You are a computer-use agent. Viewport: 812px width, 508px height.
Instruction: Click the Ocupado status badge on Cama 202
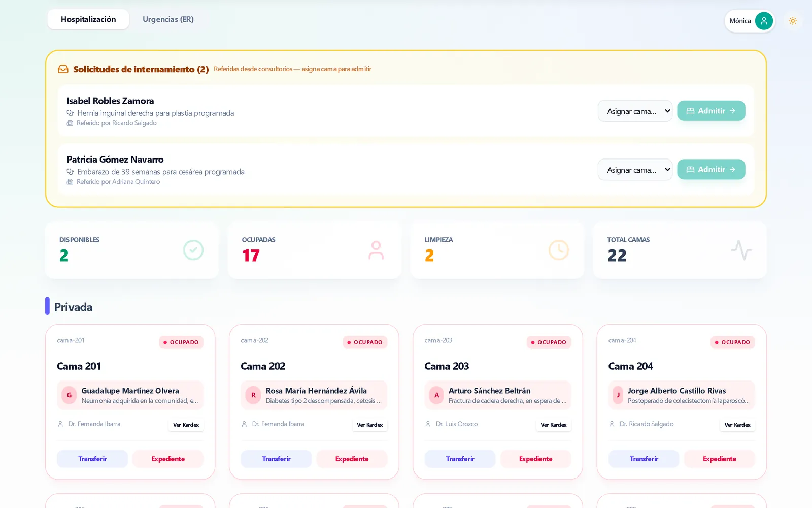coord(365,342)
